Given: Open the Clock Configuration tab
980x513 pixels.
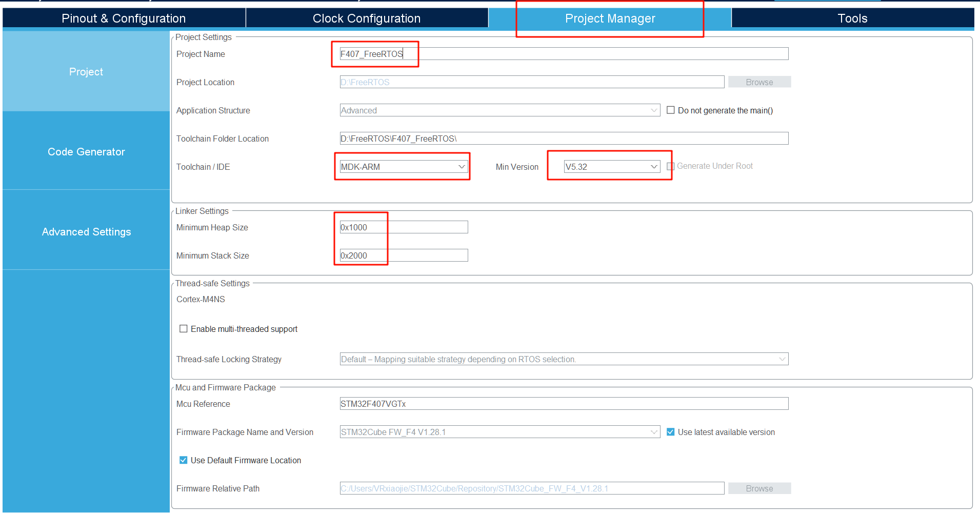Looking at the screenshot, I should [367, 18].
